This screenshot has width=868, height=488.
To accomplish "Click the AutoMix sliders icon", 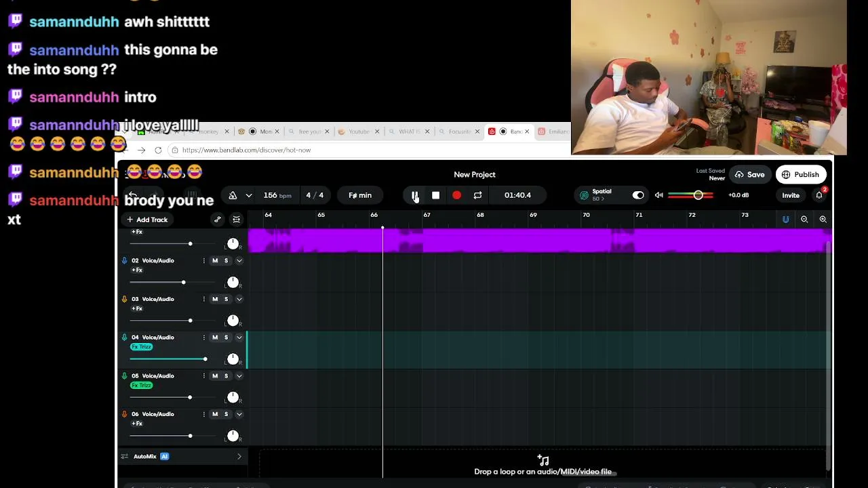I will pos(124,457).
